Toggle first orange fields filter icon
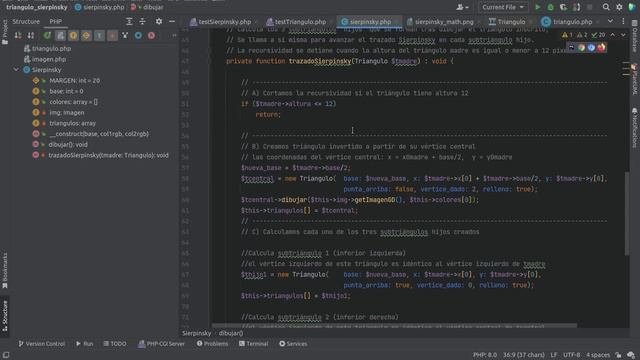640x360 pixels. click(73, 36)
